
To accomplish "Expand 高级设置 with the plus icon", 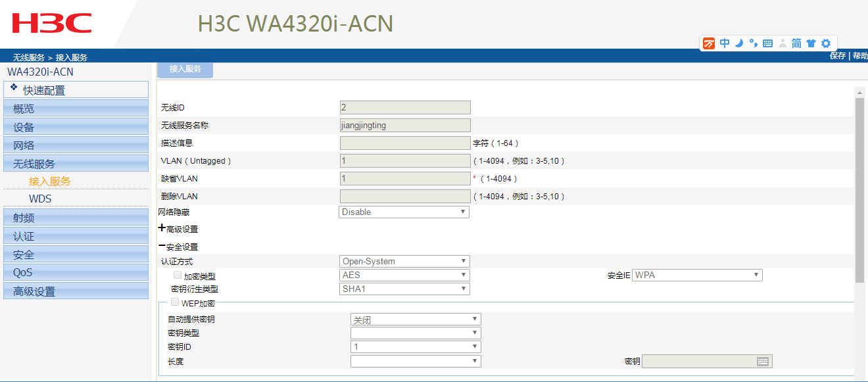I will coord(162,228).
